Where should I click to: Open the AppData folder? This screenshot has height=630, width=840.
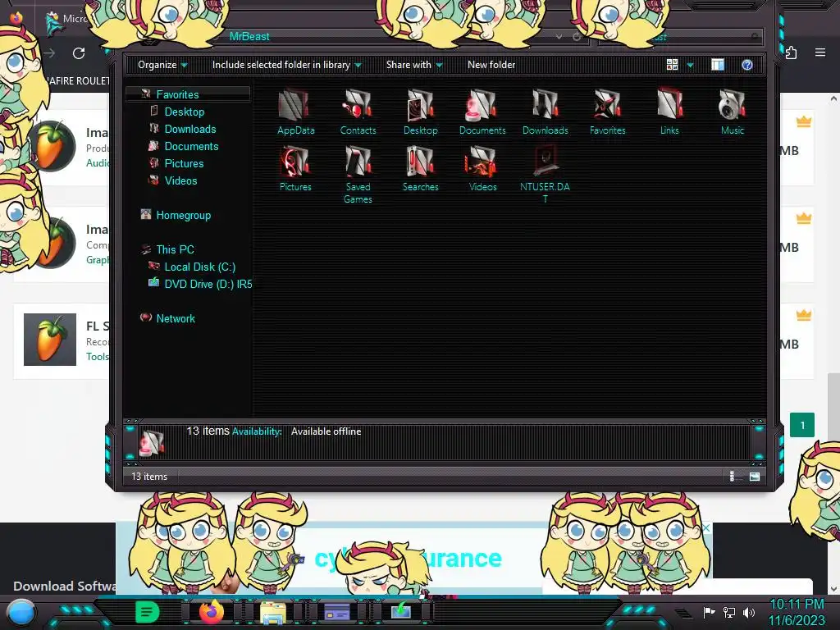point(295,112)
